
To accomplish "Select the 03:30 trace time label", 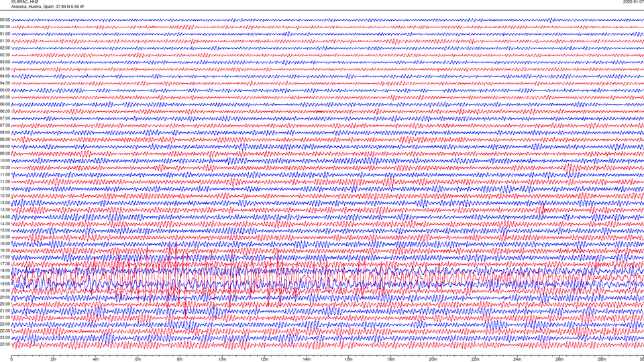I will (5, 69).
